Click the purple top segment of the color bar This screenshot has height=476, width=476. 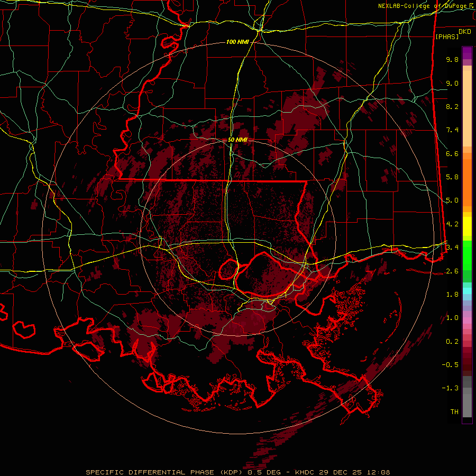(467, 53)
